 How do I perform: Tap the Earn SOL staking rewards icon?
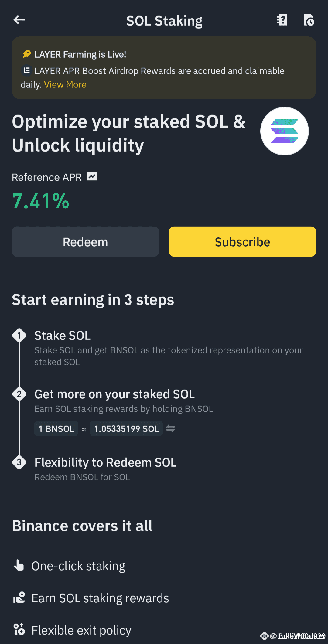tap(19, 598)
